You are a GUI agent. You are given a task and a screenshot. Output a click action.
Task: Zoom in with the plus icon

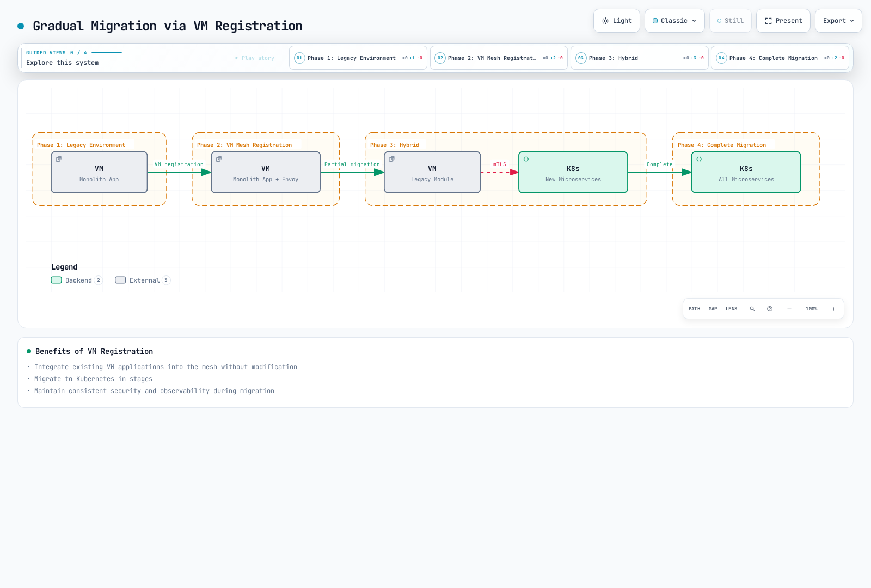tap(833, 309)
